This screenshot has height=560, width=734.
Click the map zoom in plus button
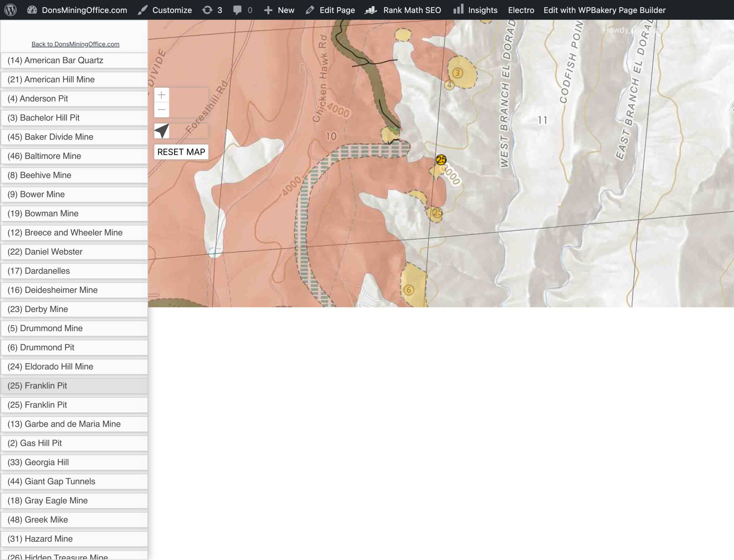click(162, 95)
